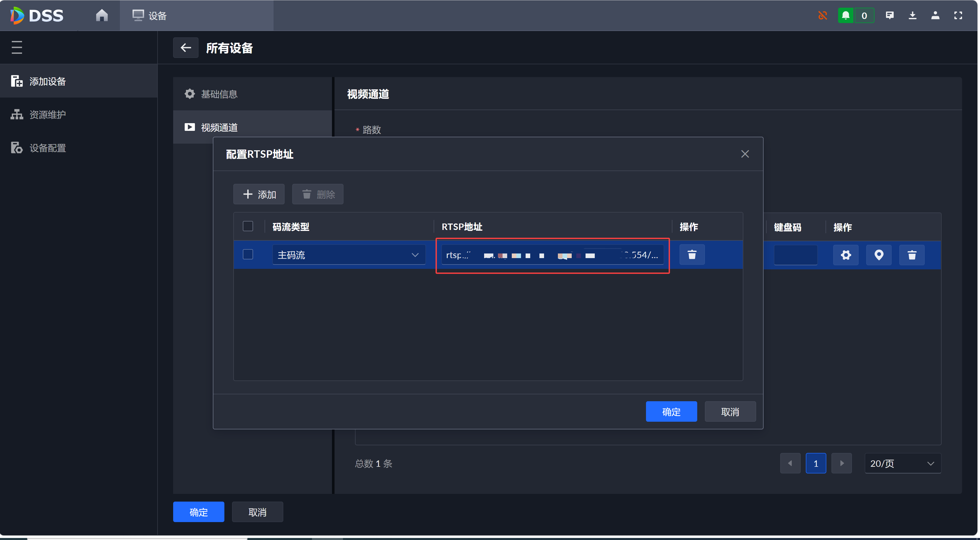The image size is (980, 540).
Task: Open the download center icon
Action: 912,15
